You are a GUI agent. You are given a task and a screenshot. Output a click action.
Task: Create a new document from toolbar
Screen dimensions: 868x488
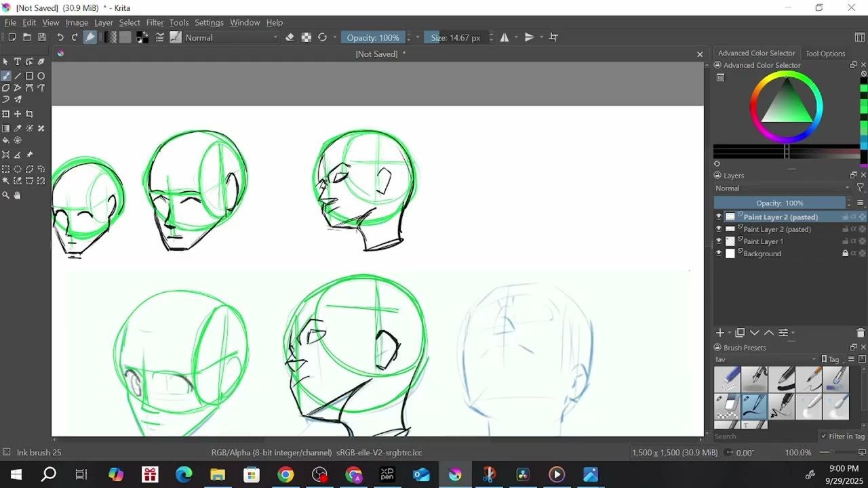point(12,37)
